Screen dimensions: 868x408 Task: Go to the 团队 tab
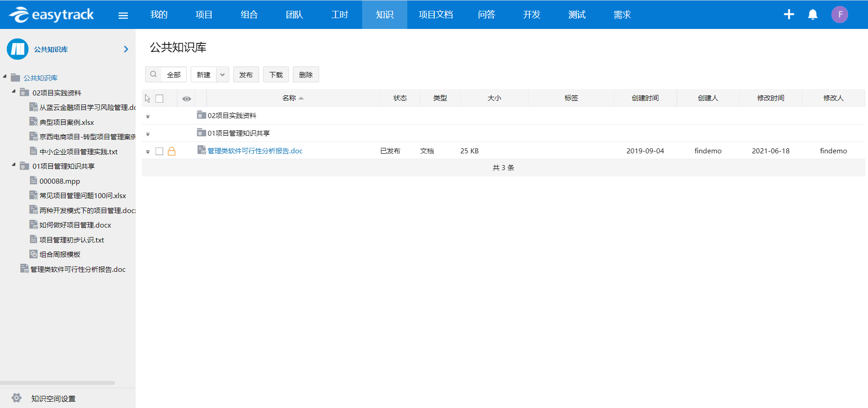294,14
